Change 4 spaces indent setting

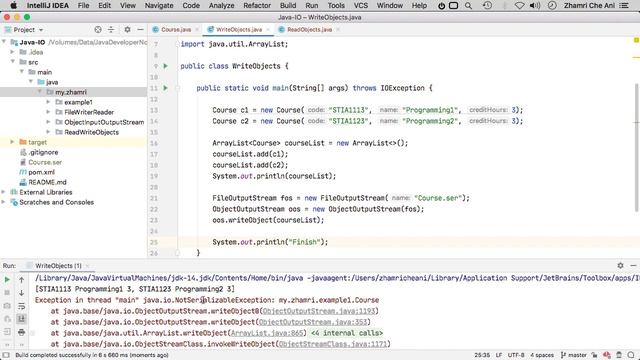tap(542, 355)
